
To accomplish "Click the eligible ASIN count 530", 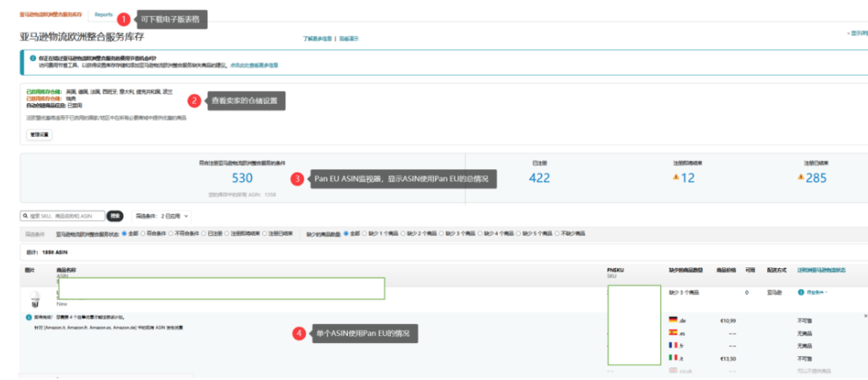I will pyautogui.click(x=241, y=178).
